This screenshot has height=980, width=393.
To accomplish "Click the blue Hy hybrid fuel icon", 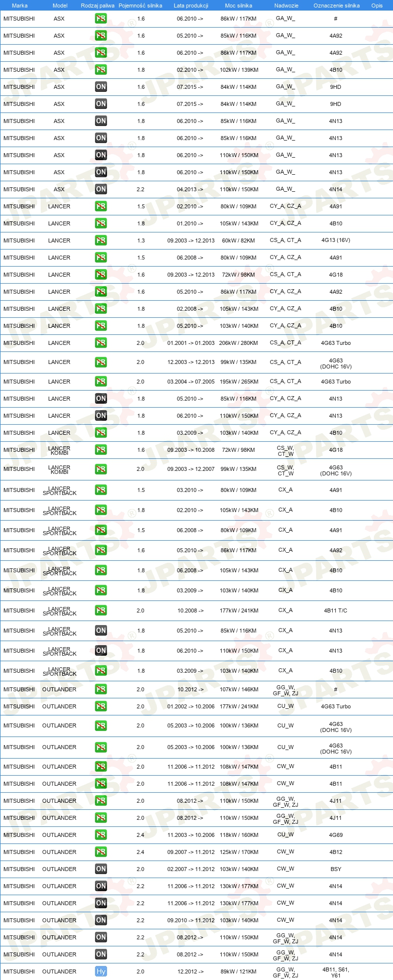I will pos(101,971).
